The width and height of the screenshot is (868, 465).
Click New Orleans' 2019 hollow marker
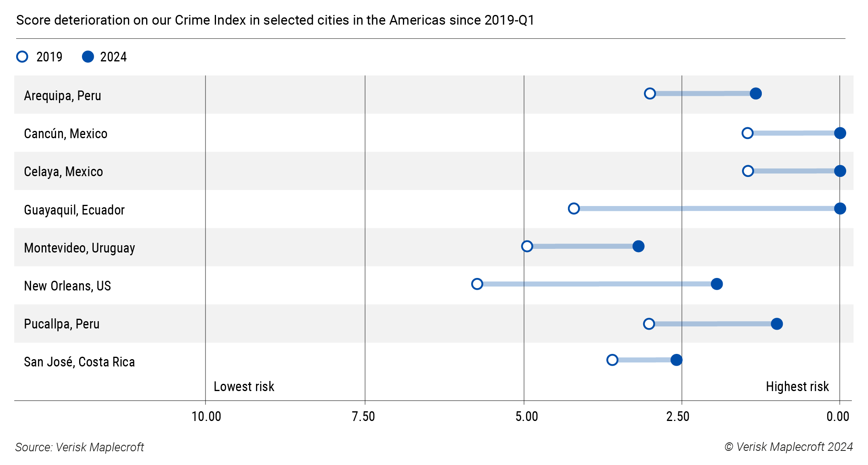click(x=477, y=284)
